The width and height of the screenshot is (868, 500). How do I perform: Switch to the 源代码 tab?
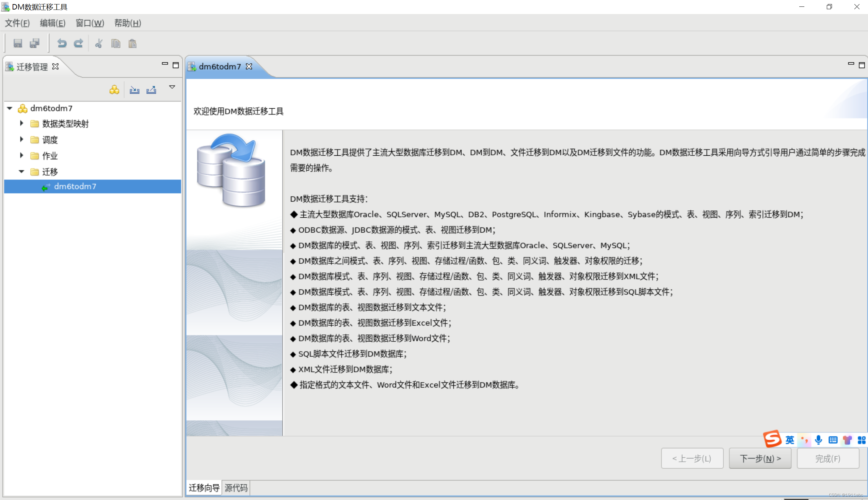pyautogui.click(x=236, y=488)
